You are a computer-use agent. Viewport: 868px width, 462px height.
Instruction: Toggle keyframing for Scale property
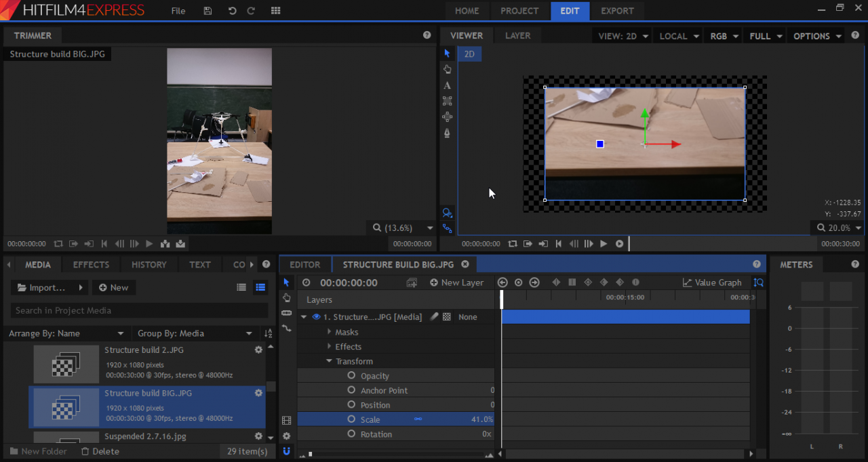pyautogui.click(x=351, y=419)
